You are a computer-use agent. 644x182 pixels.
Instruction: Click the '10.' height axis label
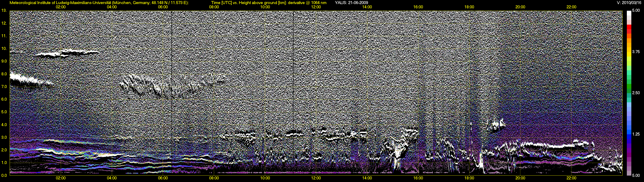point(4,48)
